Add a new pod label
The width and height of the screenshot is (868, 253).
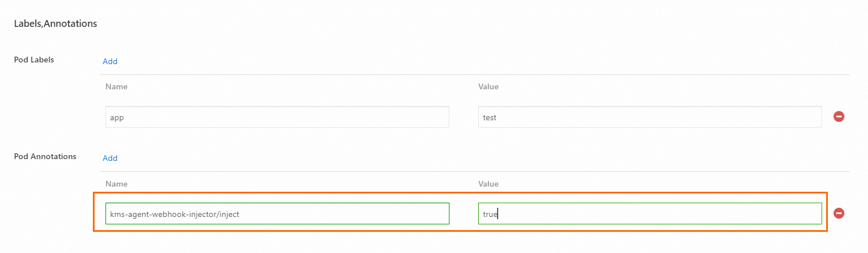coord(110,61)
